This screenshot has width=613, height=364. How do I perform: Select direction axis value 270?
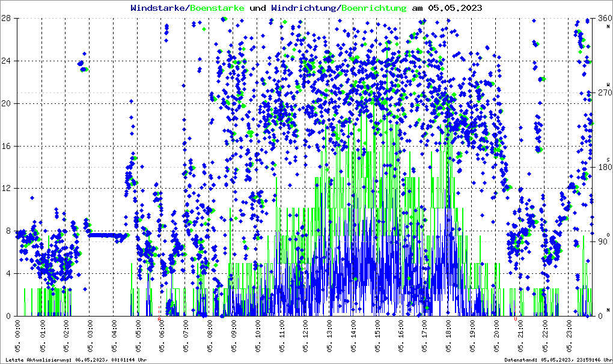pos(605,93)
